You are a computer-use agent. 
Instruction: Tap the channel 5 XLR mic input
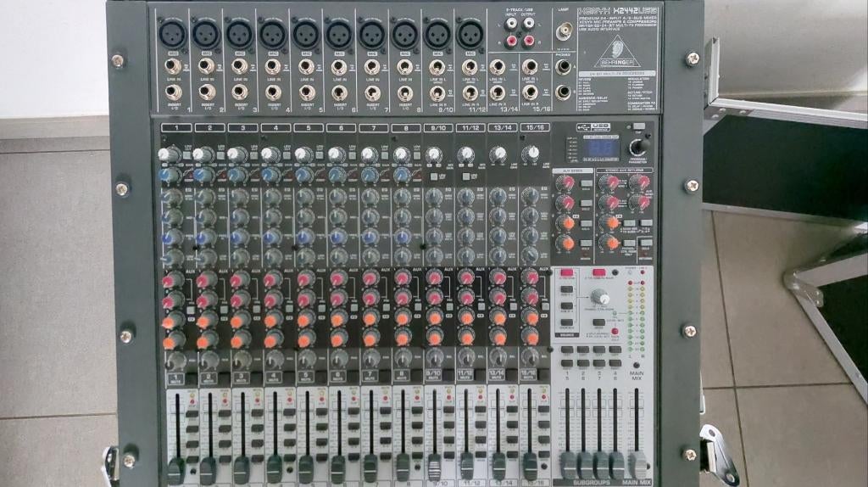click(305, 35)
